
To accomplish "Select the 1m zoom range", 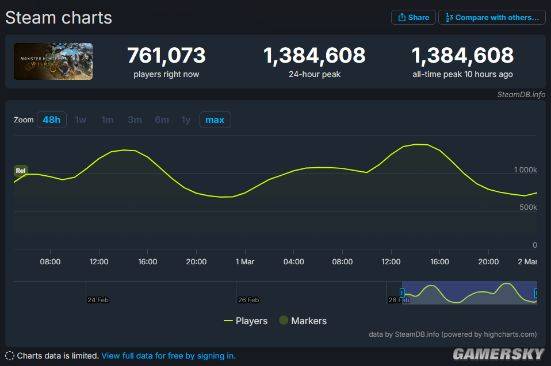I will pos(108,120).
